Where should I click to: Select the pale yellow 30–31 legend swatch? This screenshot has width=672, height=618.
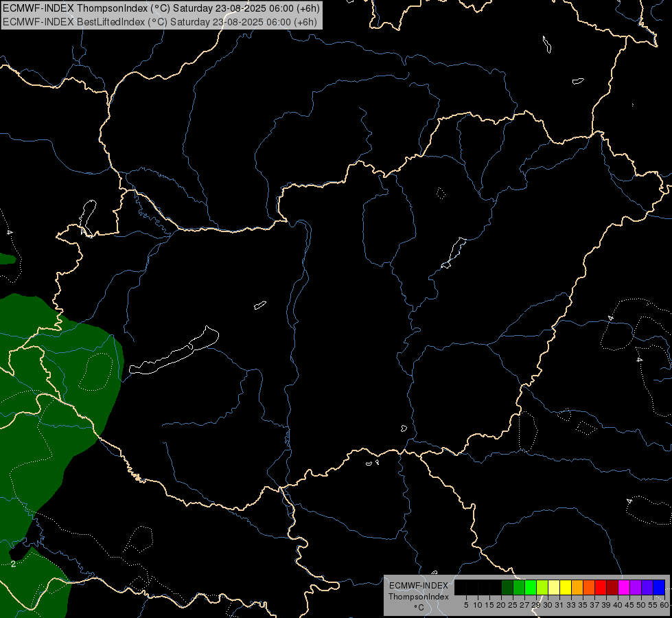coord(554,587)
